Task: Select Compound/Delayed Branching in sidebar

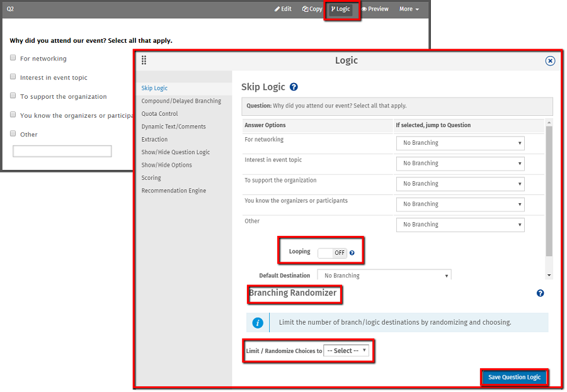Action: tap(181, 101)
